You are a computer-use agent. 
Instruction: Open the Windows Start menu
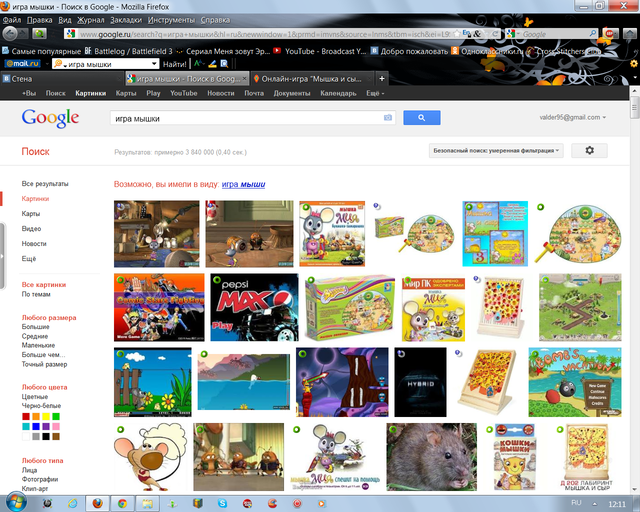tap(14, 501)
